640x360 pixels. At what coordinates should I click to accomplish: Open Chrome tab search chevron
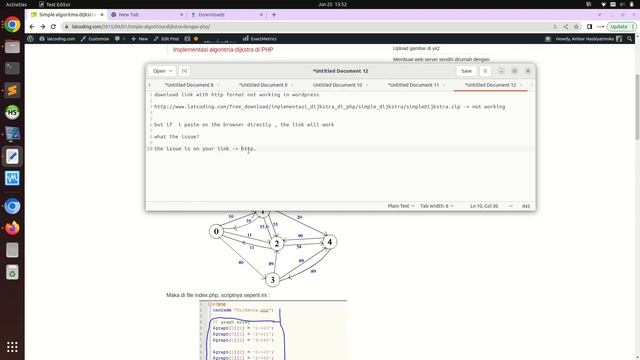600,15
